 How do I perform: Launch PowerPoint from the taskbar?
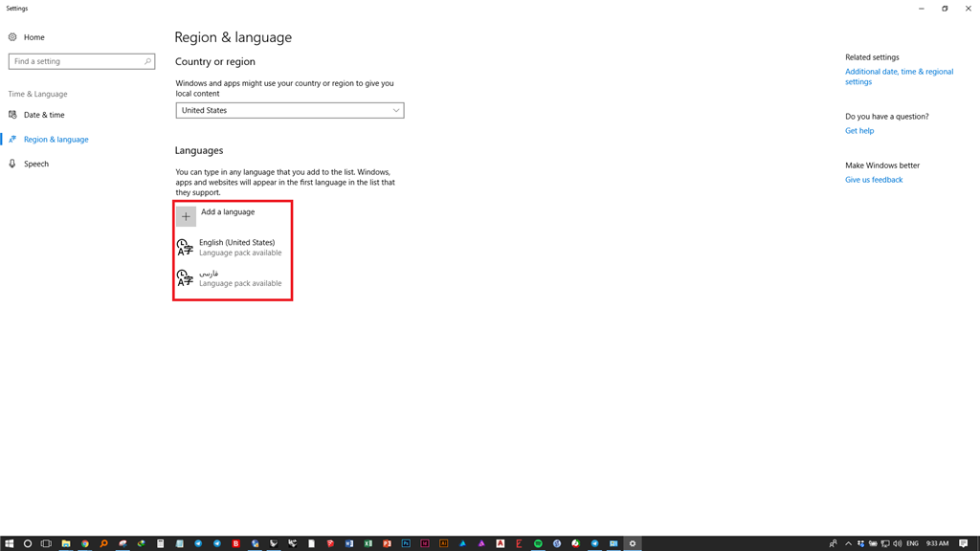tap(387, 543)
